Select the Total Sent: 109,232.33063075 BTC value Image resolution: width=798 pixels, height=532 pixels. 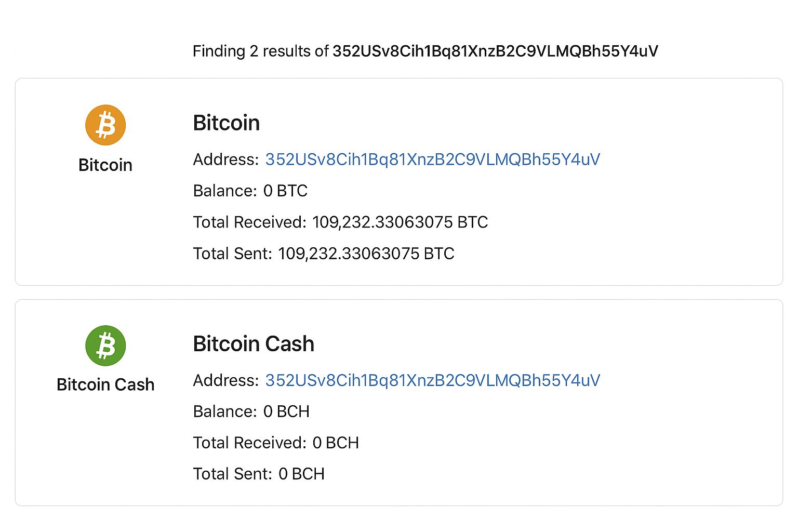click(366, 254)
